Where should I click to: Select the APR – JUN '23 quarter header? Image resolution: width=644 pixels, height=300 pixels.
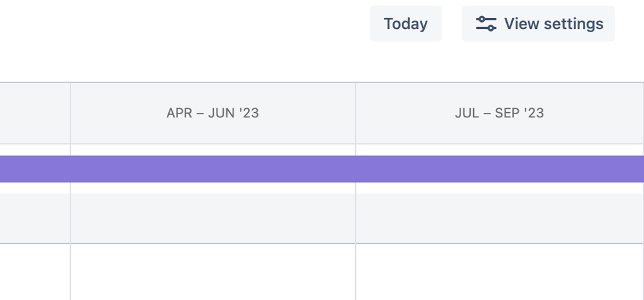click(x=213, y=113)
